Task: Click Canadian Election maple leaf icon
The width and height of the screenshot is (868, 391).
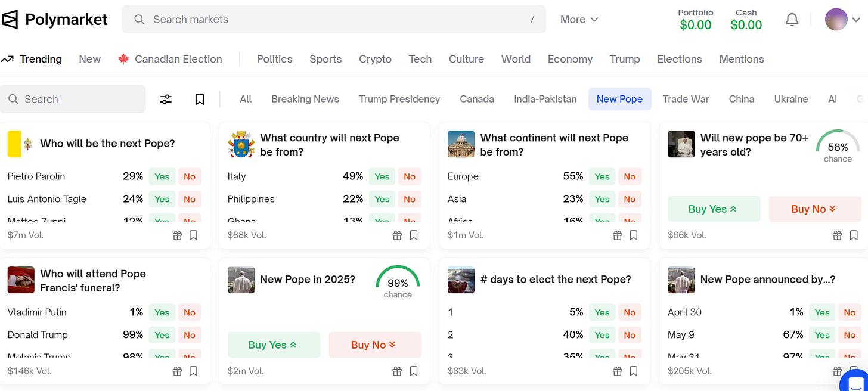Action: (x=123, y=59)
